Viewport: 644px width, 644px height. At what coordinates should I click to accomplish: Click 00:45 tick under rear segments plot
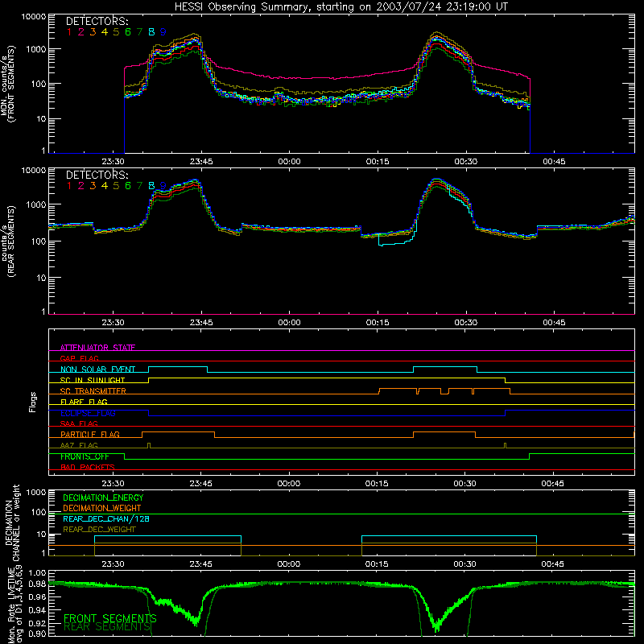554,323
